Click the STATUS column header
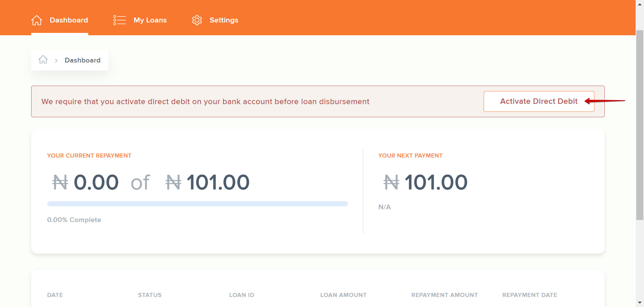This screenshot has width=644, height=307. (150, 295)
